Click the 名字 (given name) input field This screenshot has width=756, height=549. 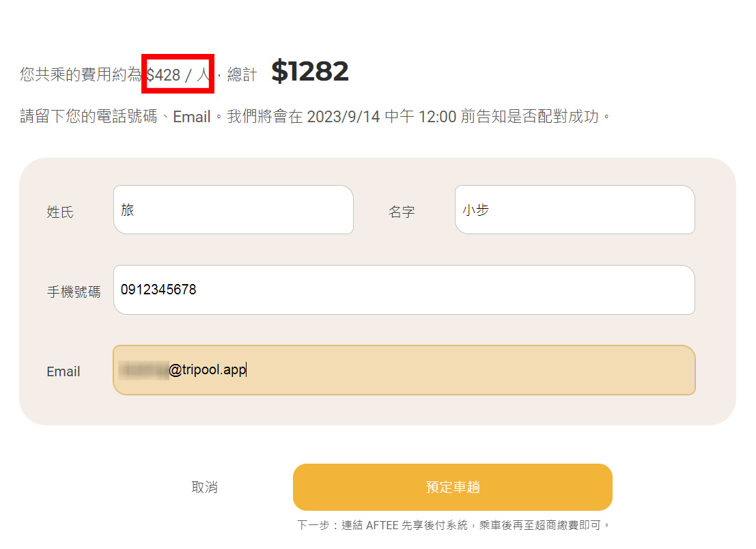pyautogui.click(x=574, y=210)
